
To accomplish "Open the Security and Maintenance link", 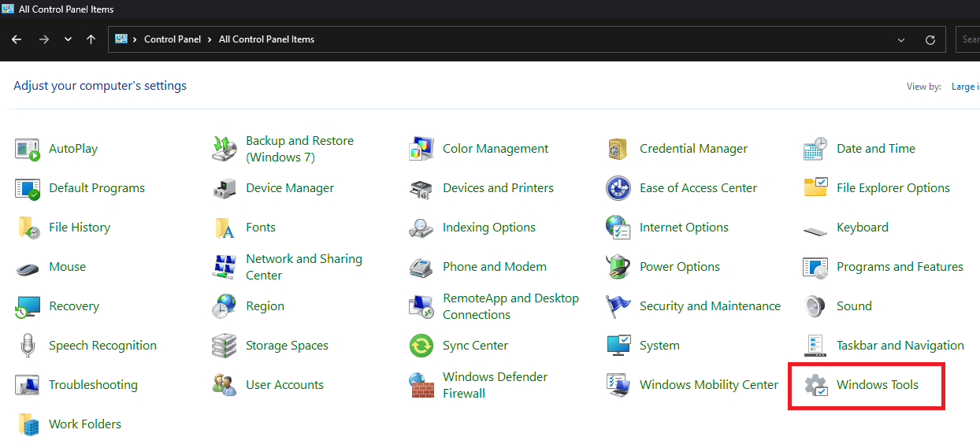I will click(x=710, y=306).
